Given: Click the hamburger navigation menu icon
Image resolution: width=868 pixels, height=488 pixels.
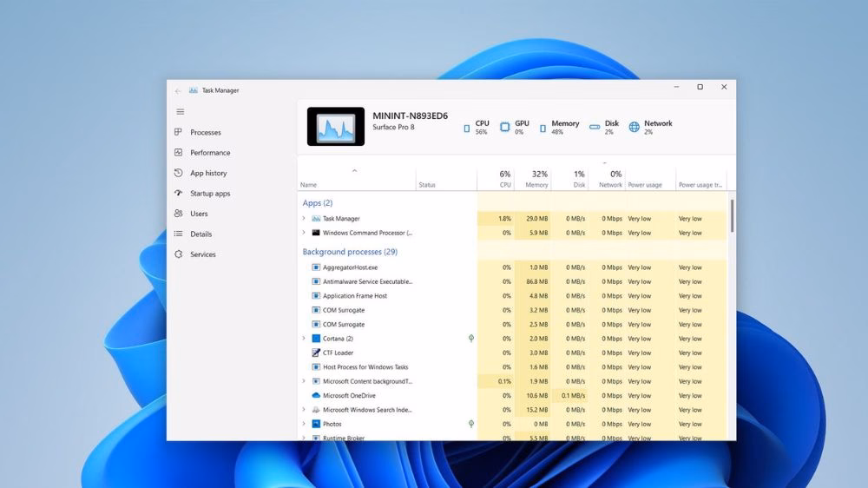Looking at the screenshot, I should 181,111.
